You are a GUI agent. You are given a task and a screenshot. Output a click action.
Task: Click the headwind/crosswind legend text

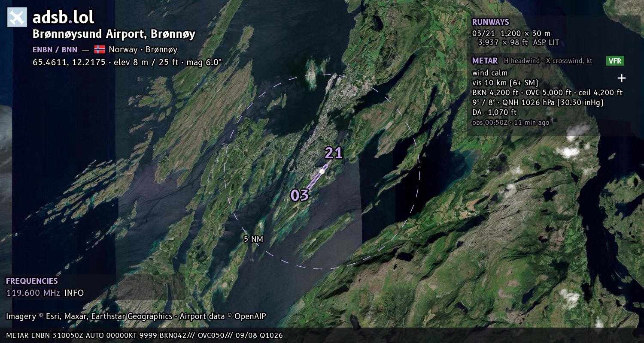click(548, 61)
